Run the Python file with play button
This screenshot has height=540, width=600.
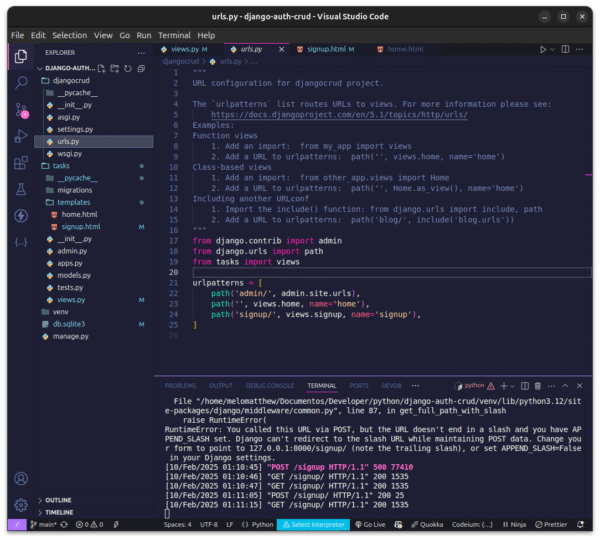tap(542, 49)
